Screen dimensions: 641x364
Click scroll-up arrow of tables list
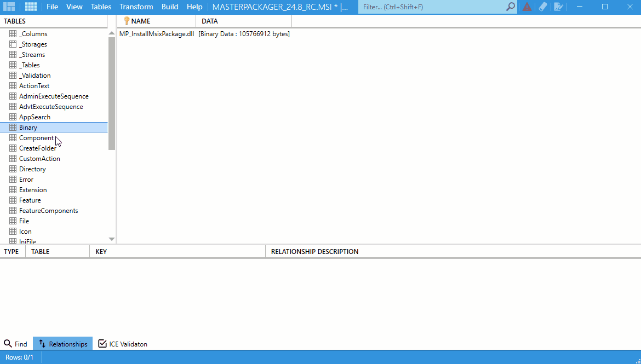pos(112,33)
